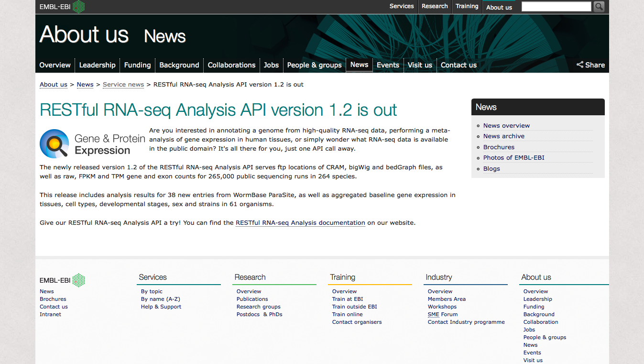Open Brochures in the News sidebar
Image resolution: width=644 pixels, height=364 pixels.
tap(499, 147)
